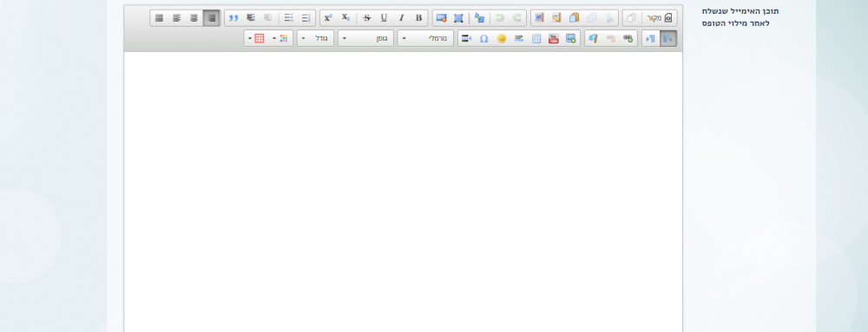Open the גופן font dropdown
Screen dimensions: 868x332
(366, 39)
